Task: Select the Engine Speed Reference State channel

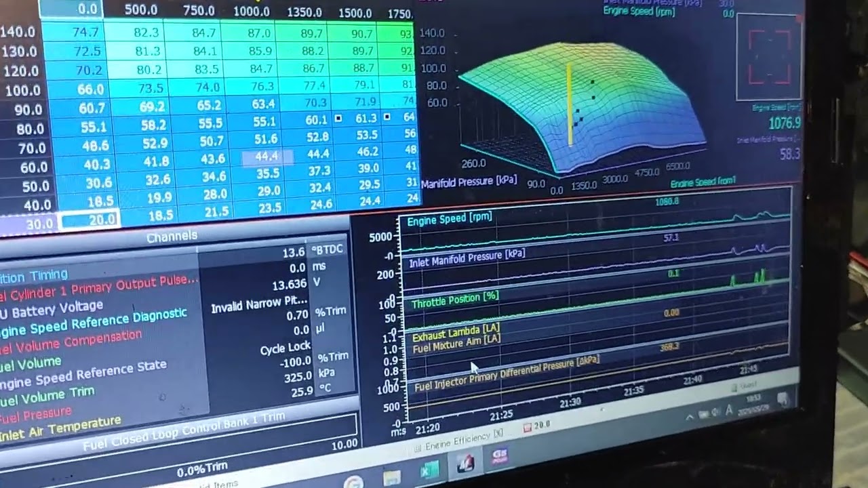Action: [x=83, y=373]
